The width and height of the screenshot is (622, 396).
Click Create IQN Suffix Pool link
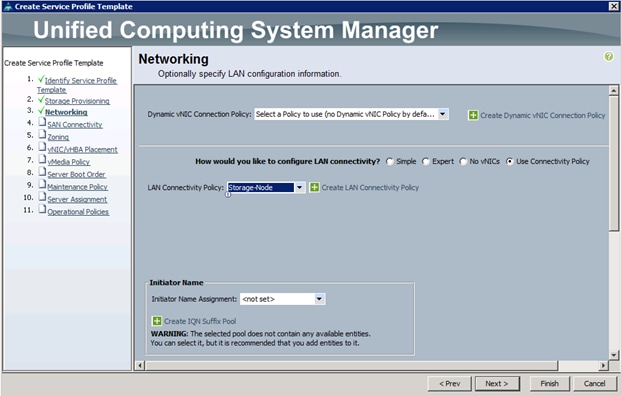click(200, 321)
